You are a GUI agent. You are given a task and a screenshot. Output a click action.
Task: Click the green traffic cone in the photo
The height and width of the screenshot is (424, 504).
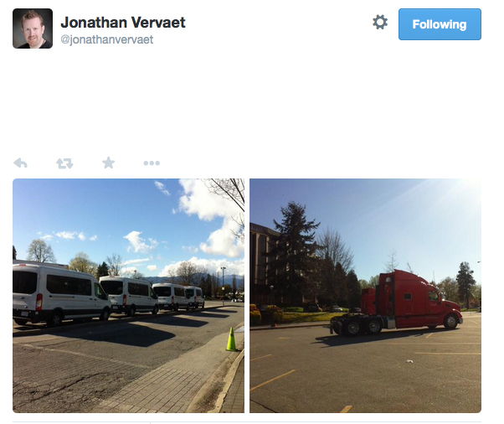(x=231, y=339)
